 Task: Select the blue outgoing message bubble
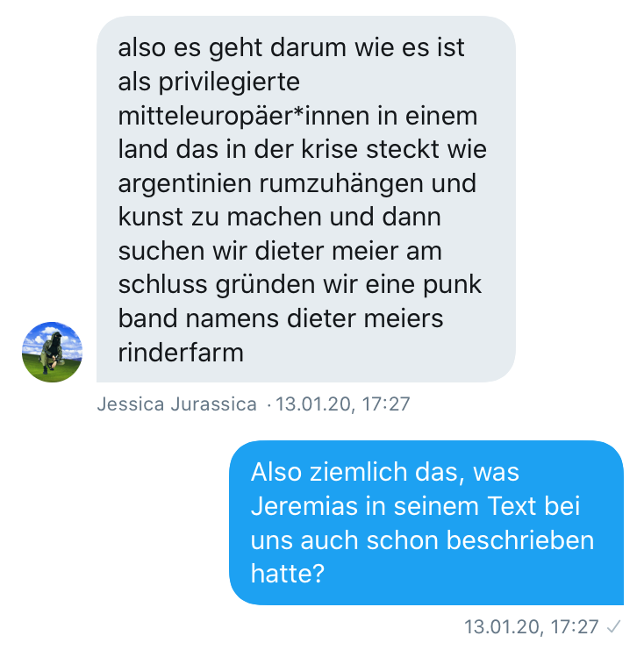pyautogui.click(x=426, y=523)
